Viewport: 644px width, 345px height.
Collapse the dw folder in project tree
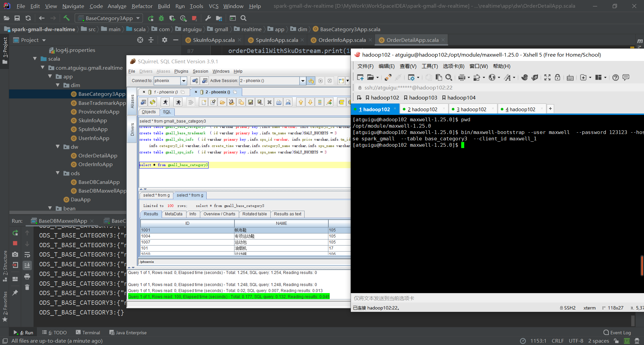(58, 147)
